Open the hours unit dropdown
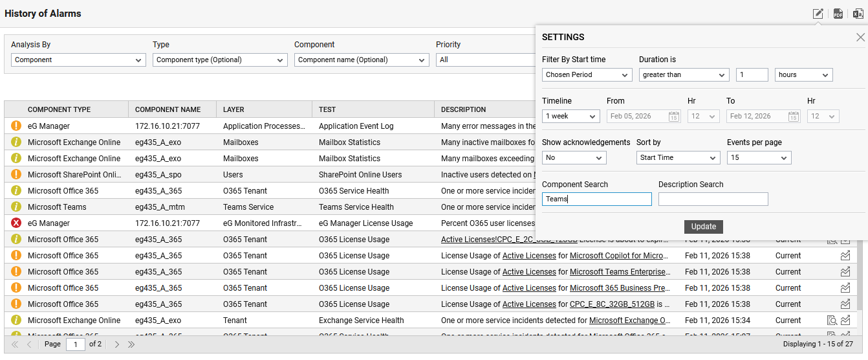The image size is (868, 360). point(804,74)
